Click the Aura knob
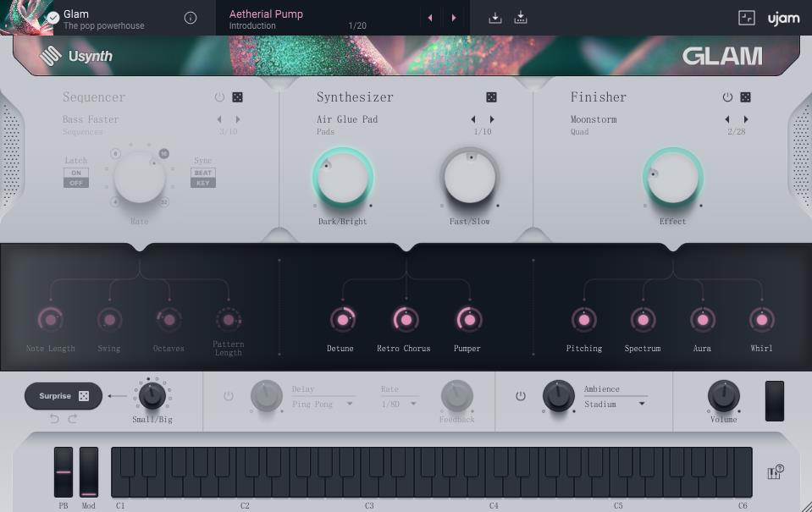Screen dimensions: 812x512 pos(703,319)
